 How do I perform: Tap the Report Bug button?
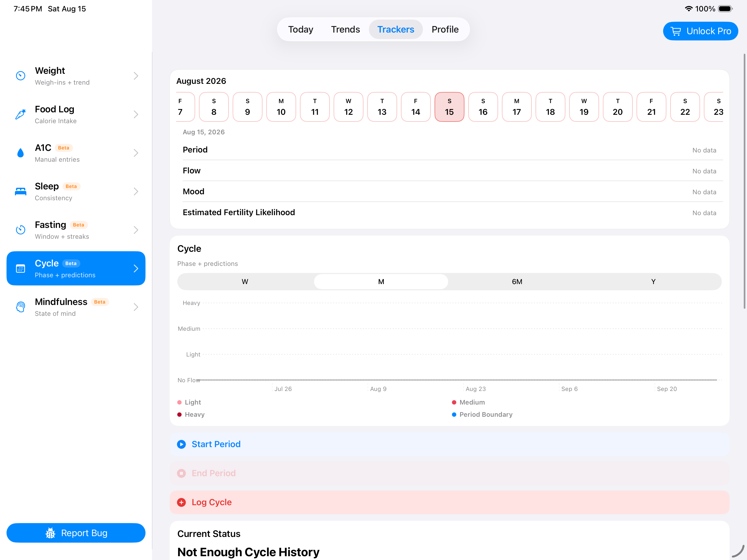[x=76, y=533]
